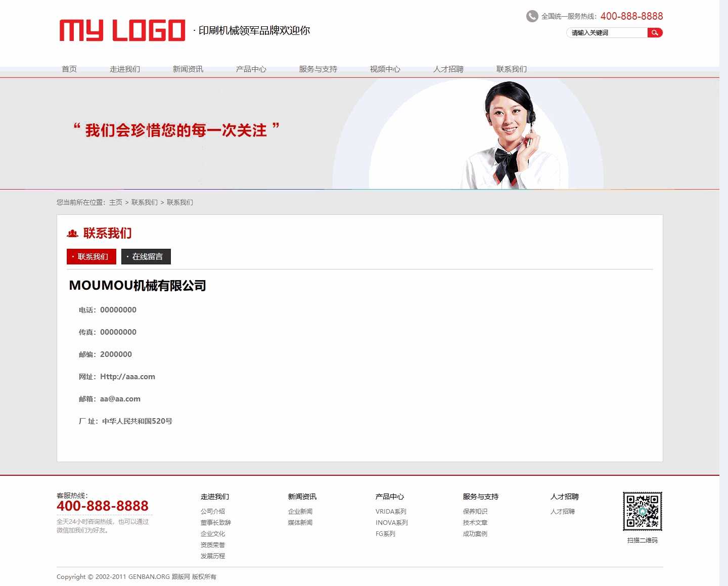Select the 联系我们 tab
Screen dimensions: 728x586
(x=91, y=256)
